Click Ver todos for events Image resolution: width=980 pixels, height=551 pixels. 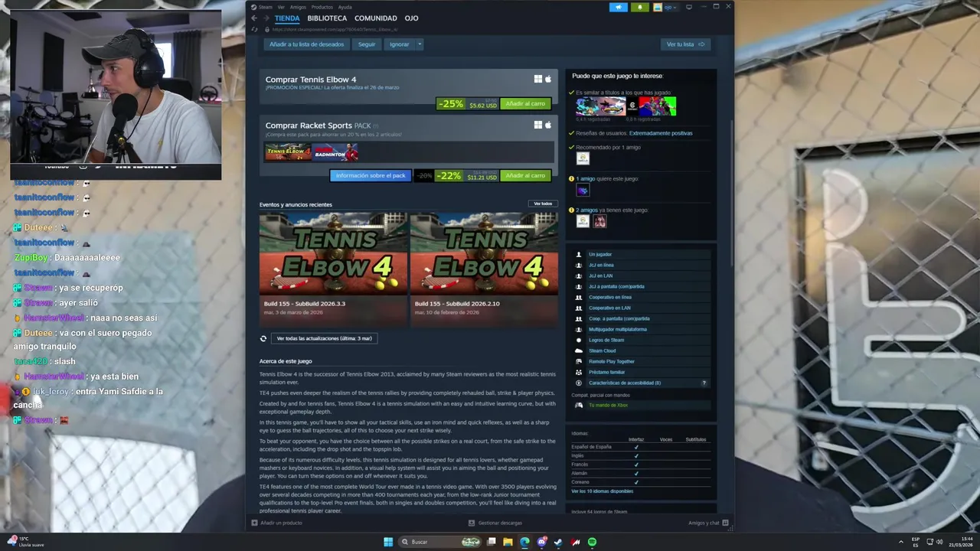(543, 204)
